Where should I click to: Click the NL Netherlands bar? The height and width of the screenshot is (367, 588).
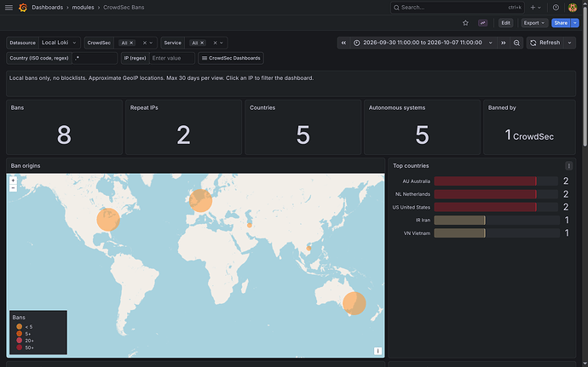(x=485, y=194)
